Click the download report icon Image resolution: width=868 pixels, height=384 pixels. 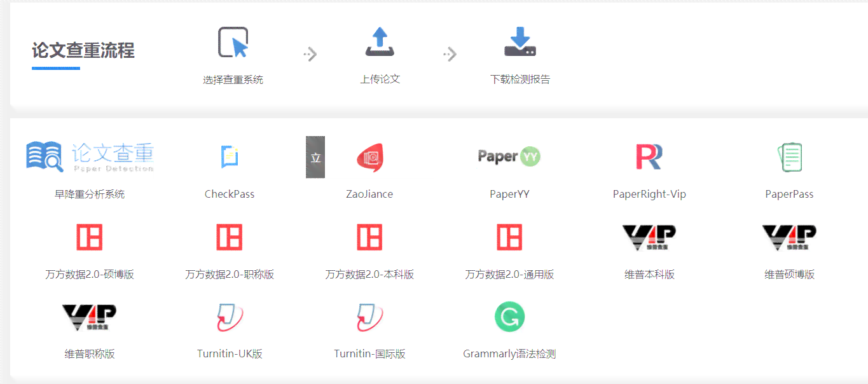click(x=520, y=42)
